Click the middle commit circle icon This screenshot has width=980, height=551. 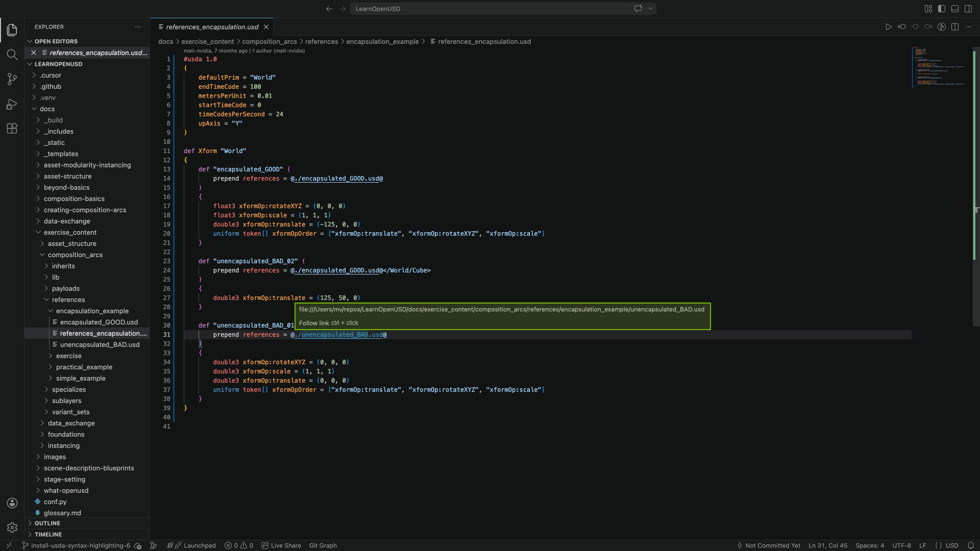coord(915,27)
